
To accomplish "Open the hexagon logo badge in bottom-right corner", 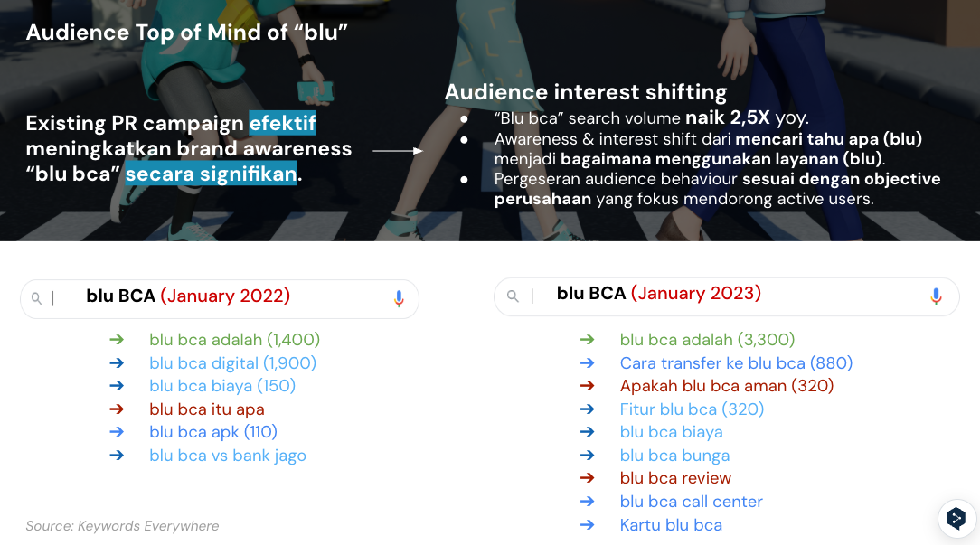I will pos(956,518).
